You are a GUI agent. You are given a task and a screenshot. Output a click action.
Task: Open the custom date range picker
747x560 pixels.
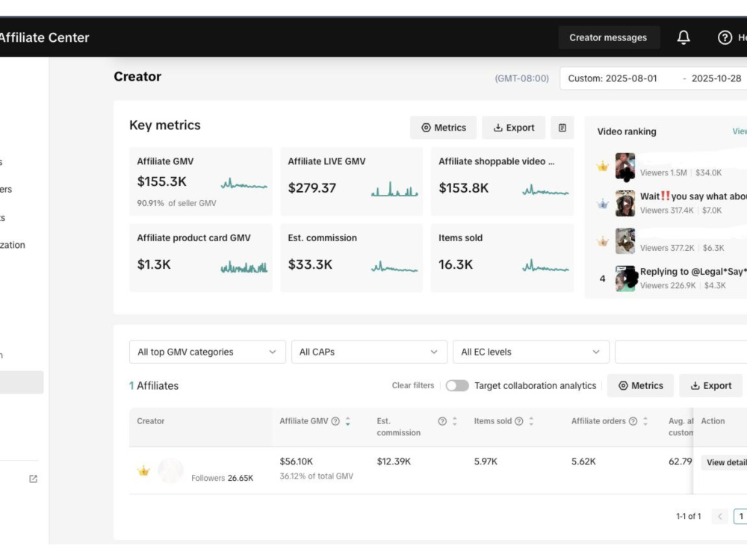(x=653, y=78)
